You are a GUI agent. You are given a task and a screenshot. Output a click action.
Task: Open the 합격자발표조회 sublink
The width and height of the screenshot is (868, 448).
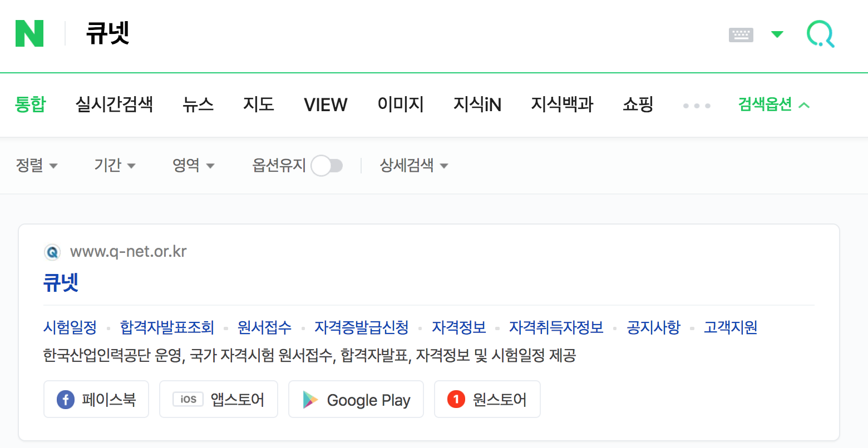[x=167, y=327]
